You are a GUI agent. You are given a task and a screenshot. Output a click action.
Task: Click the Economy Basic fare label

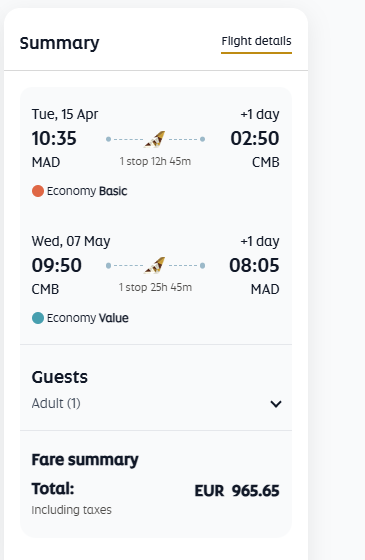87,191
